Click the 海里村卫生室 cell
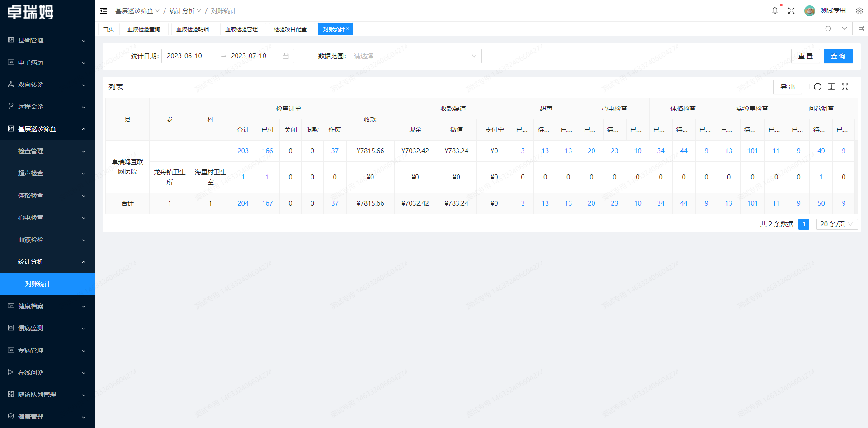The height and width of the screenshot is (428, 868). pos(210,177)
